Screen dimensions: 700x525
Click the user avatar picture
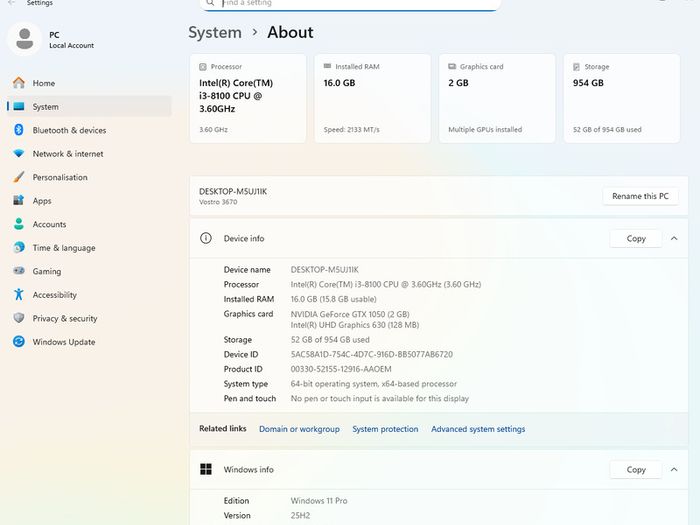(25, 39)
